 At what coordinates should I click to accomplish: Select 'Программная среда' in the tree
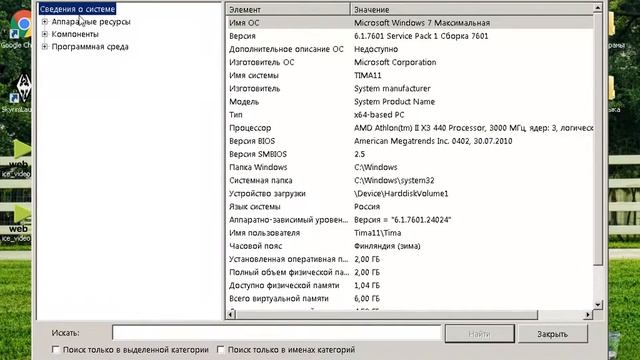coord(90,47)
